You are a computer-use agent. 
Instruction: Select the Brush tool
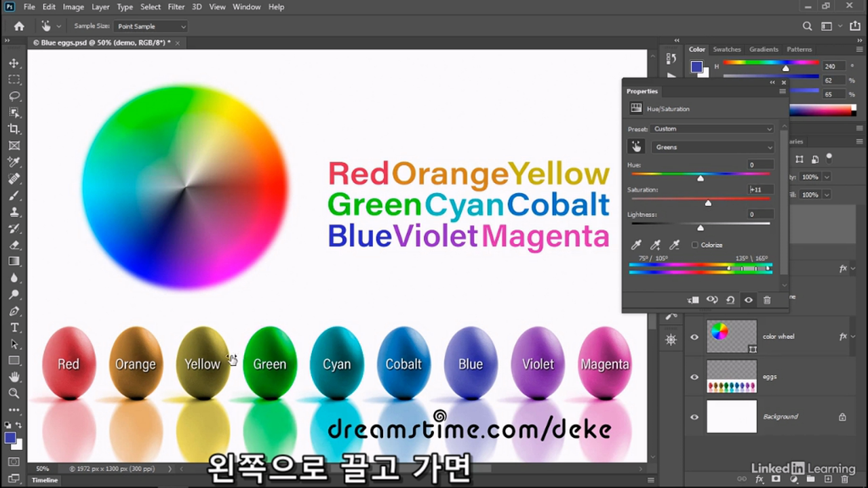(x=14, y=195)
